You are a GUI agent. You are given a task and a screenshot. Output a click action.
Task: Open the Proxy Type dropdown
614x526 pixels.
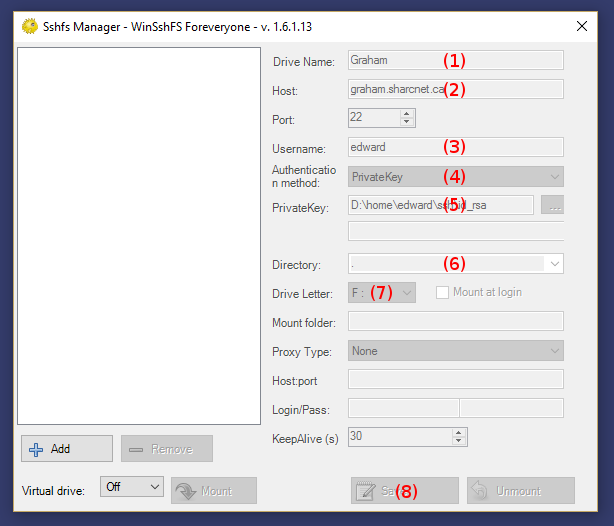click(x=455, y=351)
